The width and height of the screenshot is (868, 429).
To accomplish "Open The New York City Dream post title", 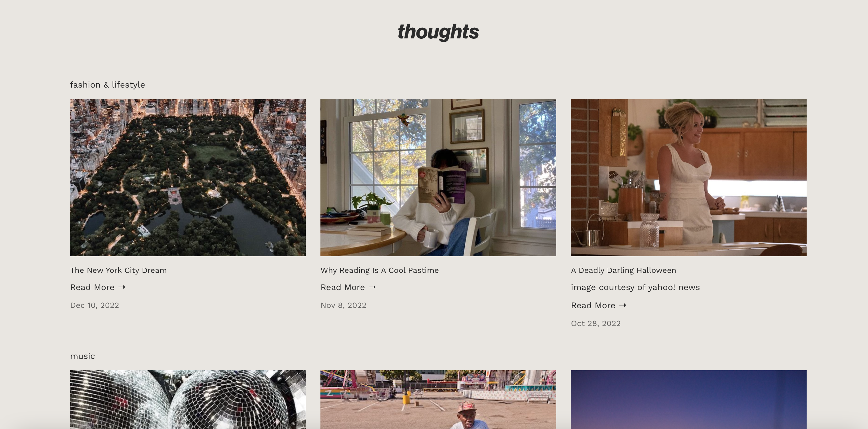I will (118, 270).
